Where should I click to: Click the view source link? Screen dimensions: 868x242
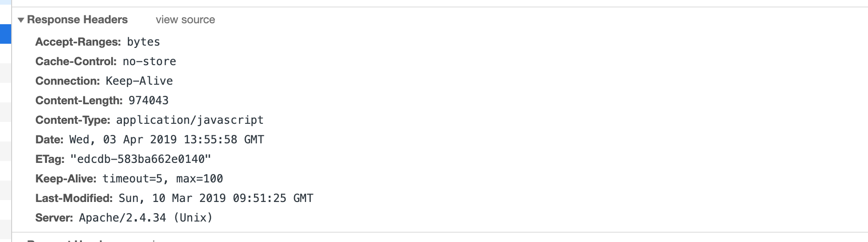coord(185,20)
